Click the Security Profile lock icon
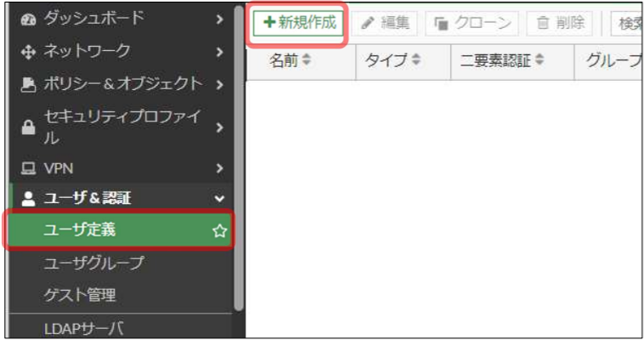 click(28, 127)
